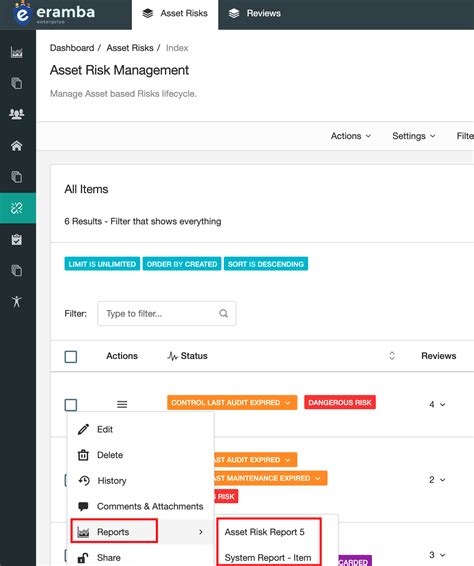The width and height of the screenshot is (474, 566).
Task: Click the Share padlock icon
Action: tap(83, 558)
